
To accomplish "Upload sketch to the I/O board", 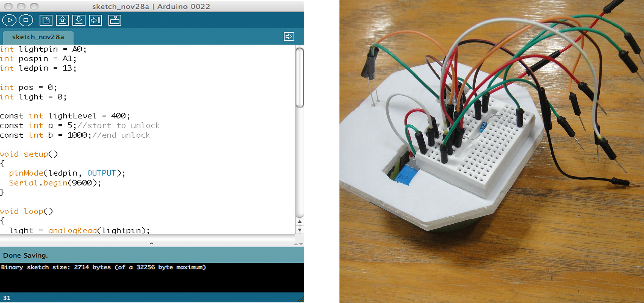I will click(95, 20).
